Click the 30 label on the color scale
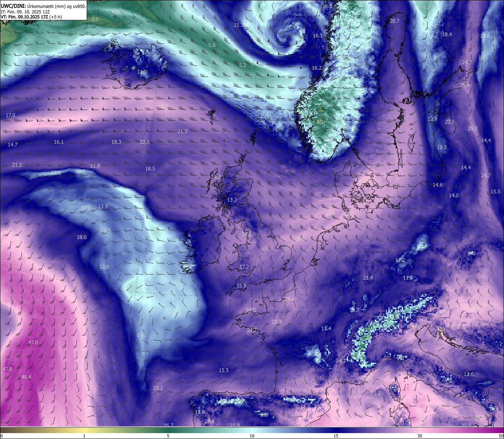 pyautogui.click(x=420, y=435)
